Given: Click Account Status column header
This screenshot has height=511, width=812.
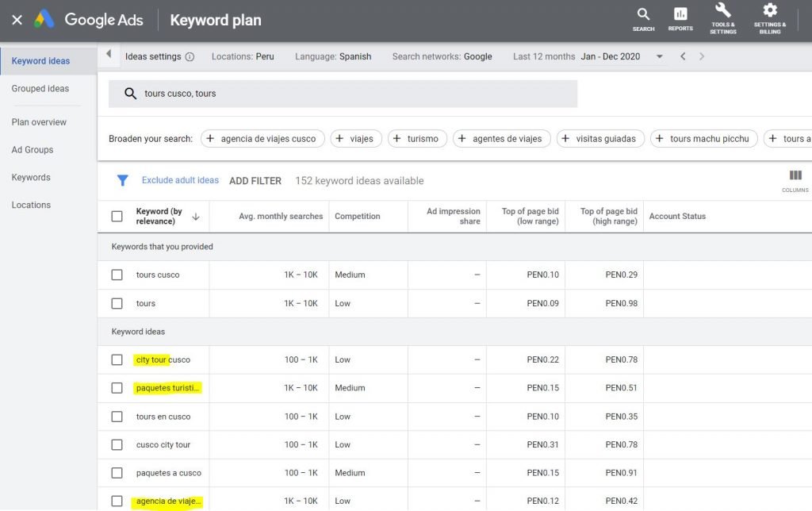Looking at the screenshot, I should (677, 216).
